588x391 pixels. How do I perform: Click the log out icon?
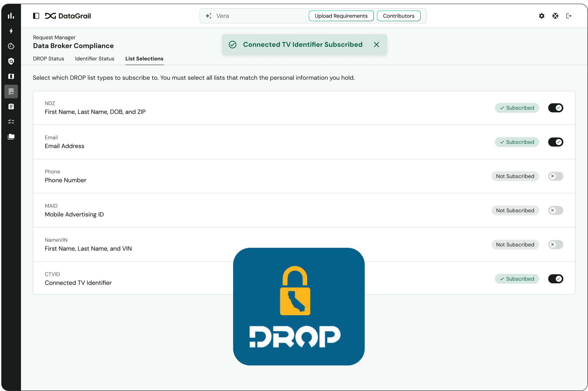pos(569,16)
